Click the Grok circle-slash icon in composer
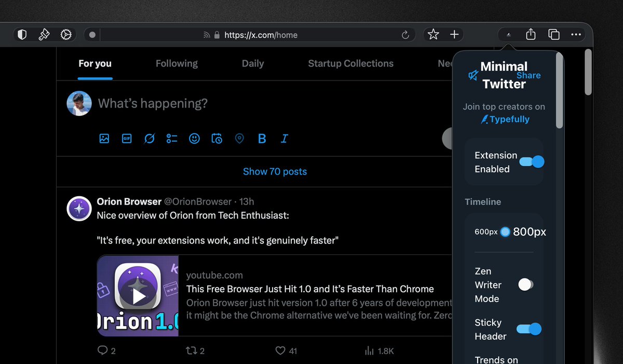Screen dimensions: 623x364 (x=150, y=139)
